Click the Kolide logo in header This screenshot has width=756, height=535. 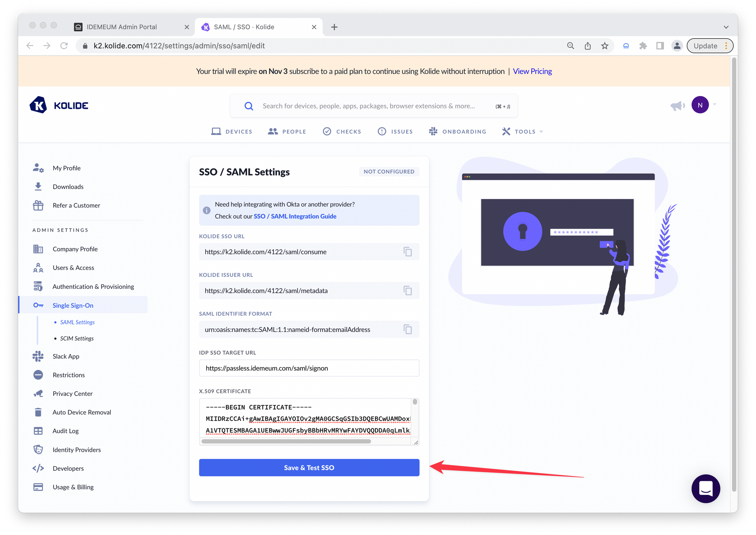click(59, 105)
